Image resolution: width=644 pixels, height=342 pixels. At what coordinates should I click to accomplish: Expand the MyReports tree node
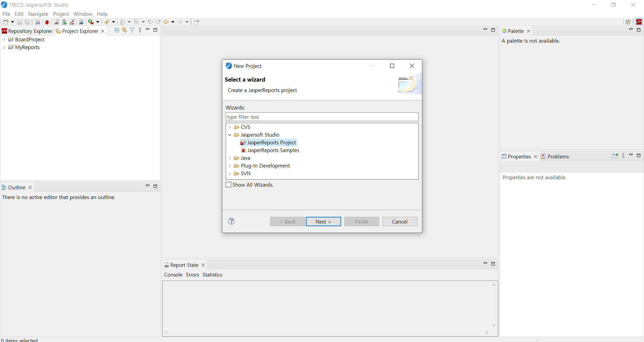click(x=4, y=47)
